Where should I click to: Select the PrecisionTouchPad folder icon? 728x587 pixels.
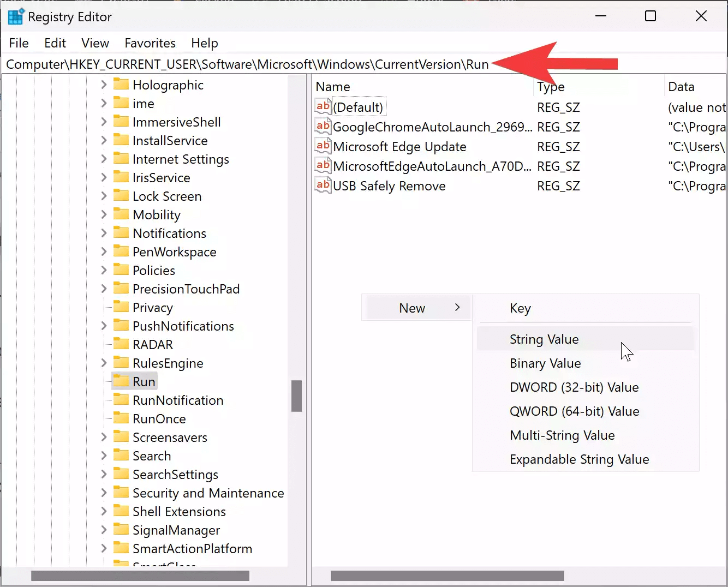[121, 289]
